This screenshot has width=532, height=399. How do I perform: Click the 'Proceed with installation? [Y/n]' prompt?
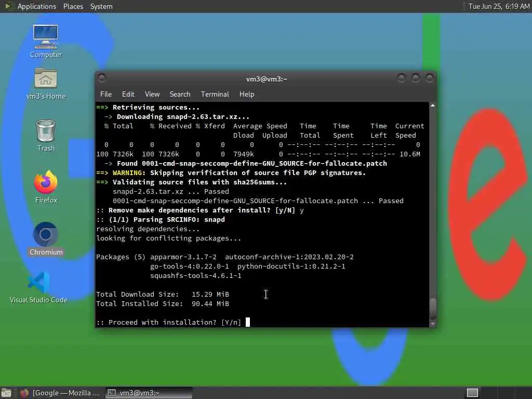click(169, 322)
